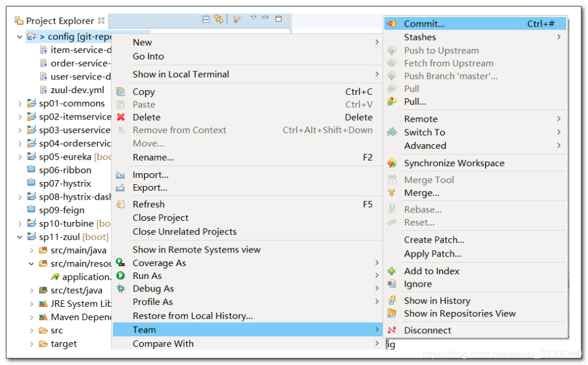Viewport: 588px width, 365px height.
Task: Click the Switch To branch icon
Action: [392, 132]
